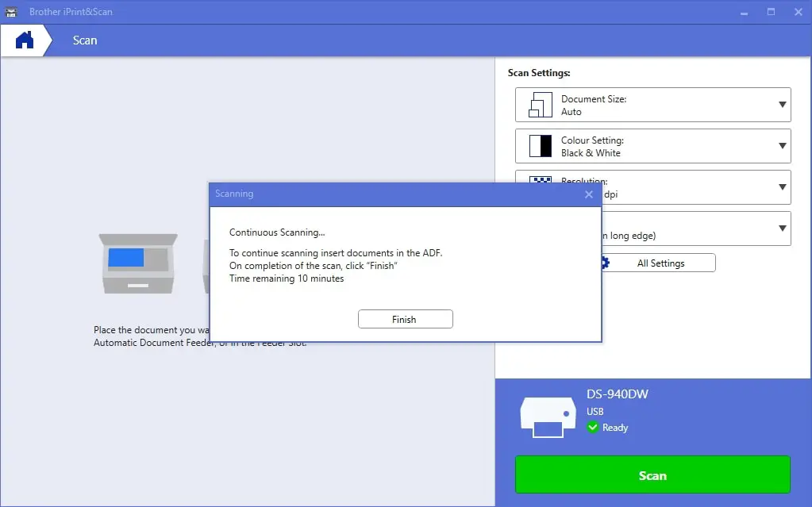Screen dimensions: 812x507
Task: Select the DS-940DW scanner device icon
Action: (x=548, y=417)
